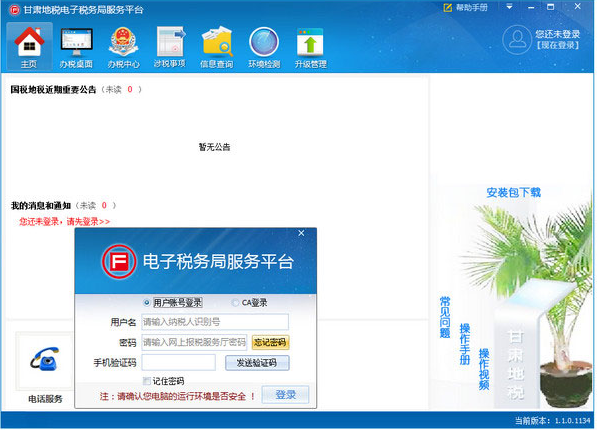Minimize the application window
This screenshot has height=430, width=597.
pos(531,7)
